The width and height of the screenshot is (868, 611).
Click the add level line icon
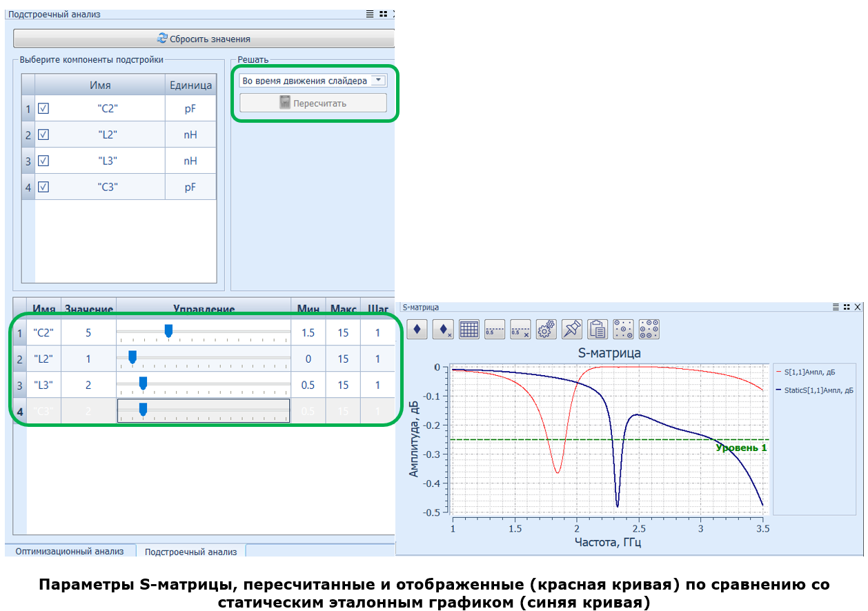(x=495, y=329)
